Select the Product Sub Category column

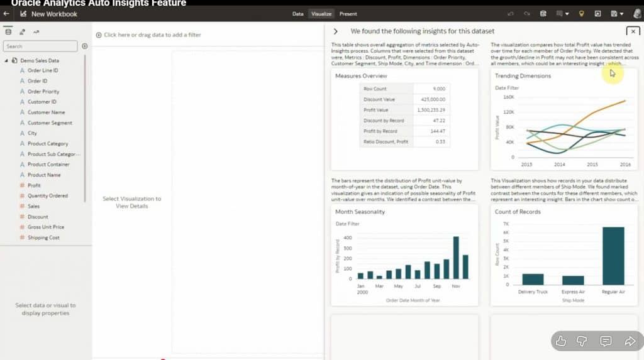(x=54, y=154)
